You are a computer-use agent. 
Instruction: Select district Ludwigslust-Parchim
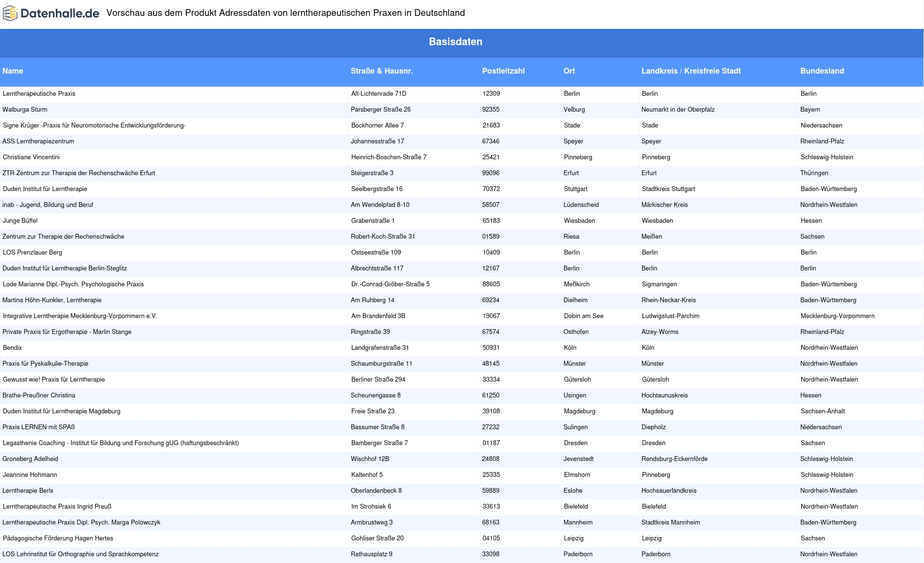pyautogui.click(x=671, y=316)
